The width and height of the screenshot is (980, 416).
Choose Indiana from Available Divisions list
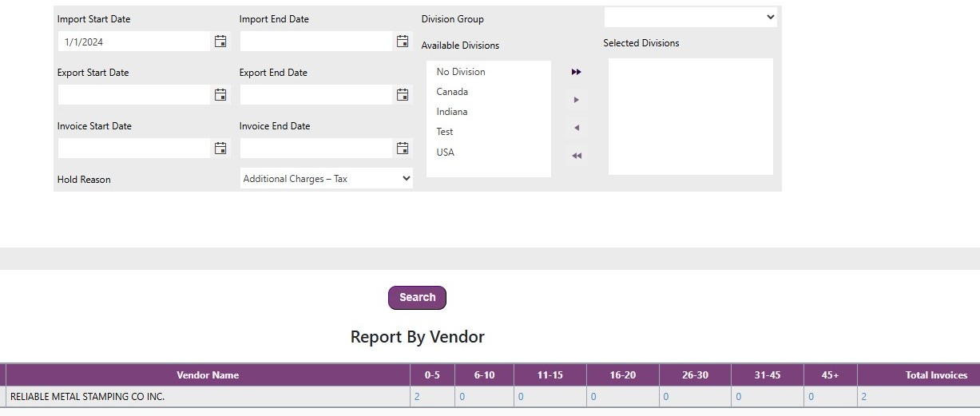click(x=452, y=112)
